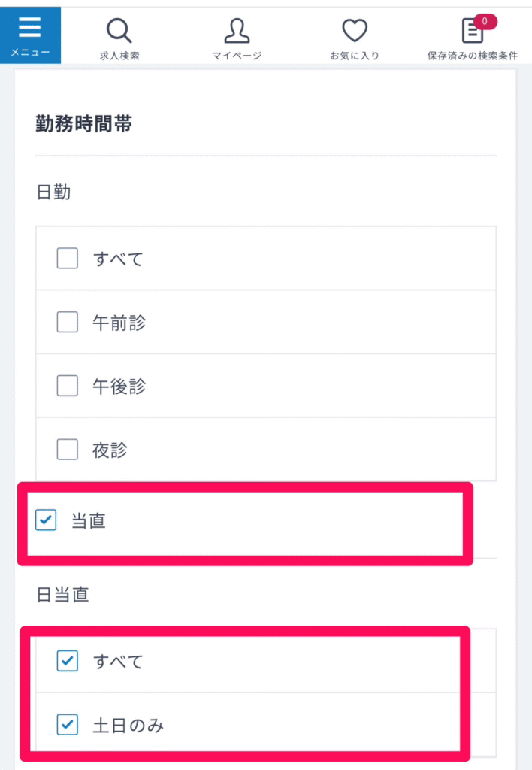Open the hamburger menu icon

point(30,26)
